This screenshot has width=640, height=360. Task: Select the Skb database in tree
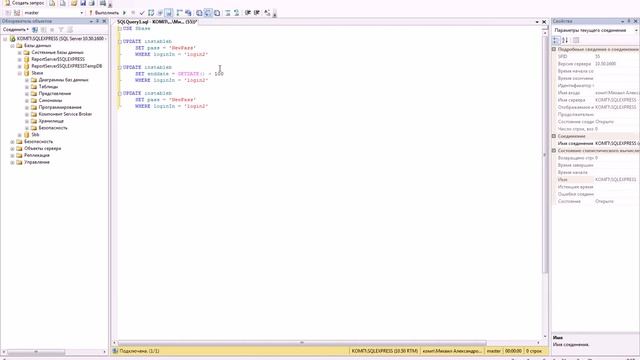35,135
